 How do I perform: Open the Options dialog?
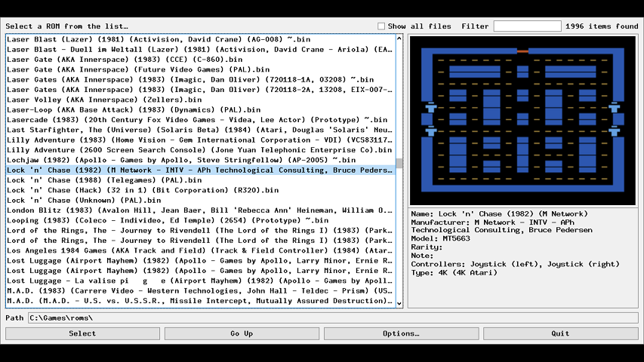pyautogui.click(x=401, y=333)
